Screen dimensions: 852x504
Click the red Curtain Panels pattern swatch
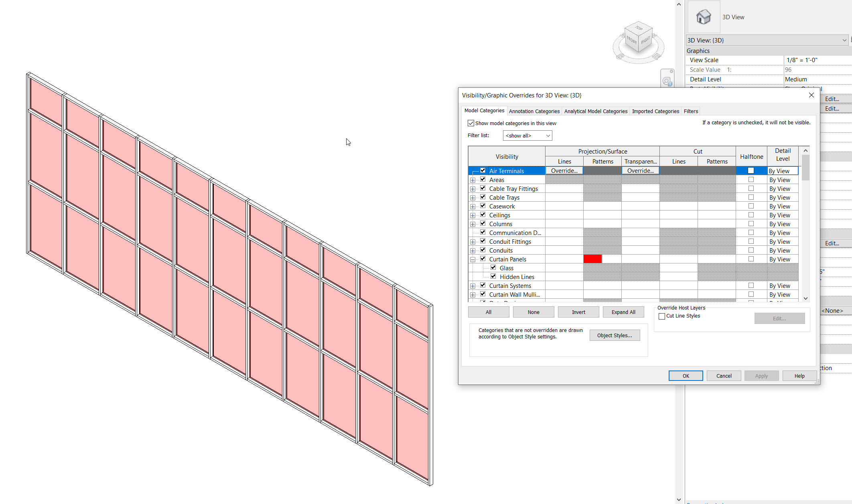(x=592, y=259)
